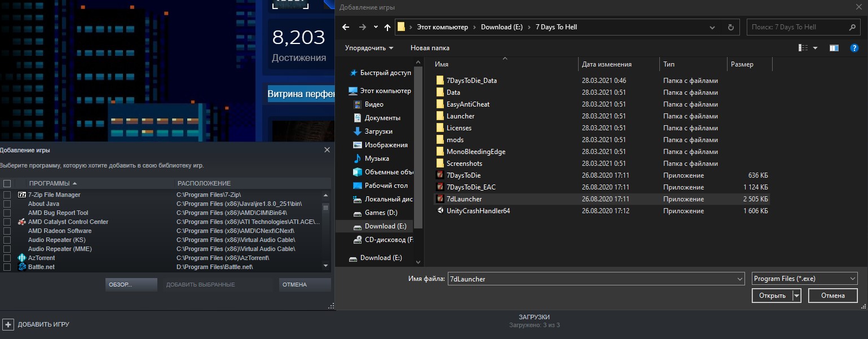Select Загрузки in navigation pane
The width and height of the screenshot is (868, 339).
point(378,131)
